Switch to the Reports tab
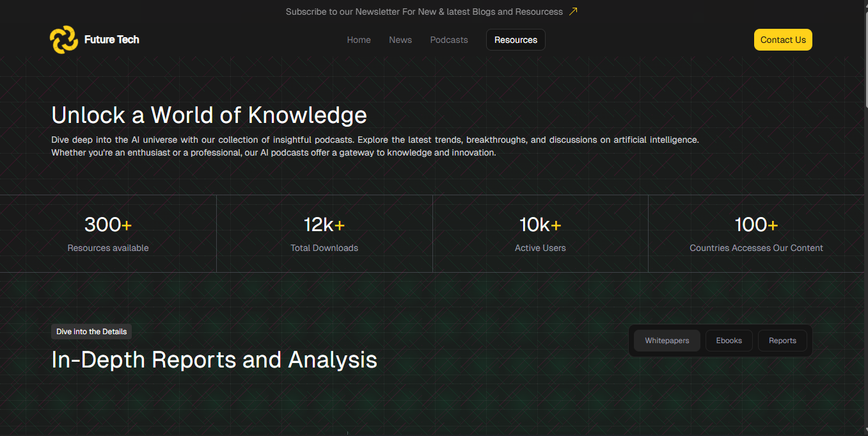The height and width of the screenshot is (436, 868). [782, 341]
